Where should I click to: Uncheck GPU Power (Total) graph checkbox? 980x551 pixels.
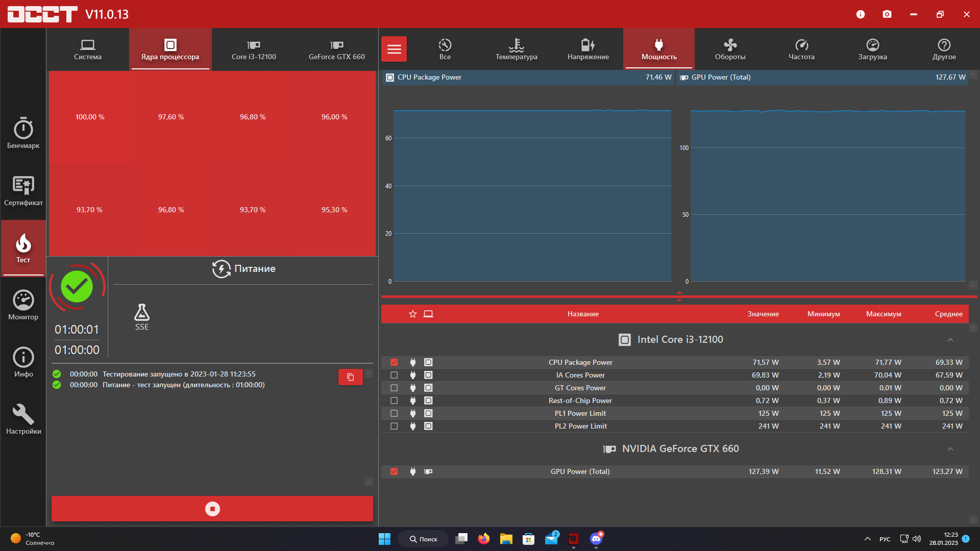(x=394, y=471)
